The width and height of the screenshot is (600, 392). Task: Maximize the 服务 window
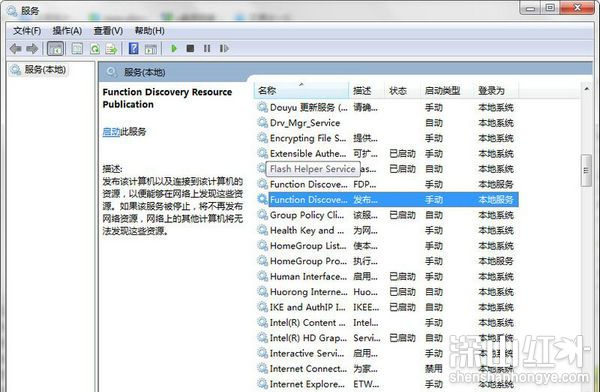tap(550, 8)
